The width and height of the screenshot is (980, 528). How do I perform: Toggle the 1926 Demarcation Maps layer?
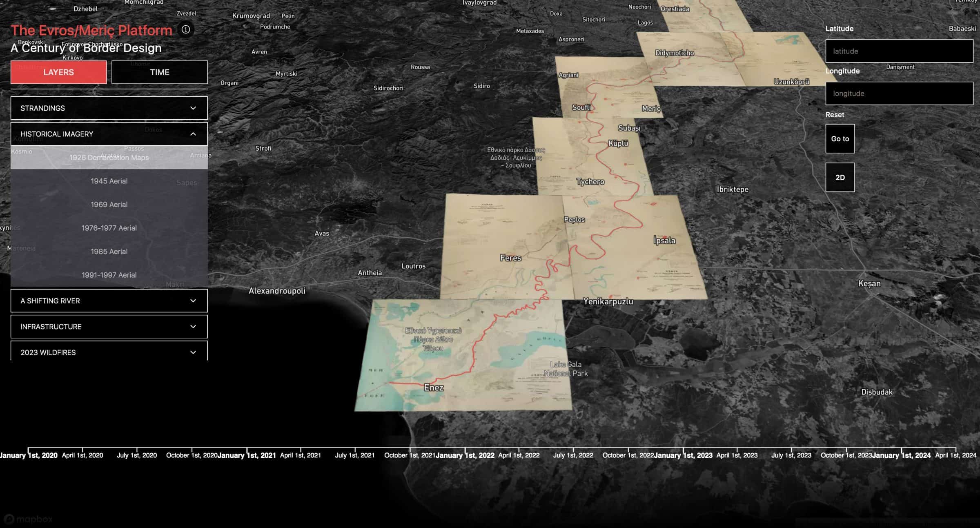109,157
